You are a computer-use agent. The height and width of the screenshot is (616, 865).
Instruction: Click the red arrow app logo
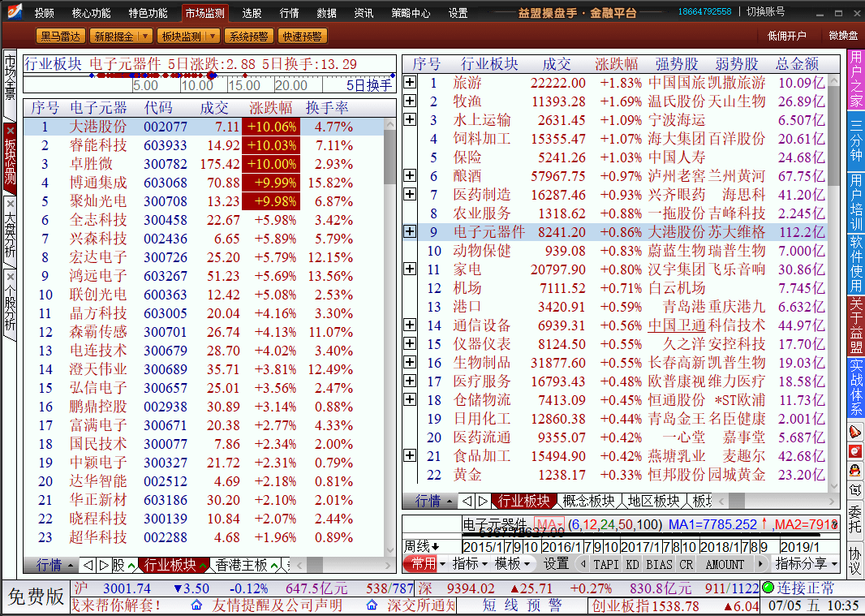pyautogui.click(x=14, y=11)
